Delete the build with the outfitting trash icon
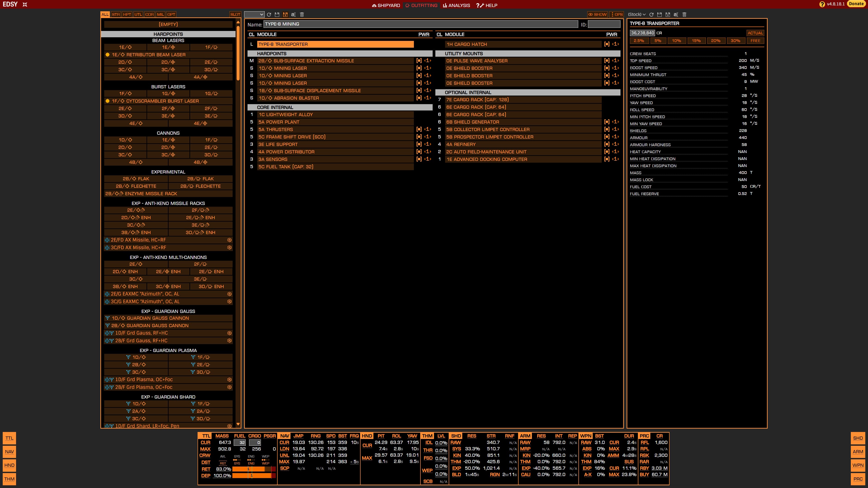Screen dimensions: 868x488 [x=302, y=14]
